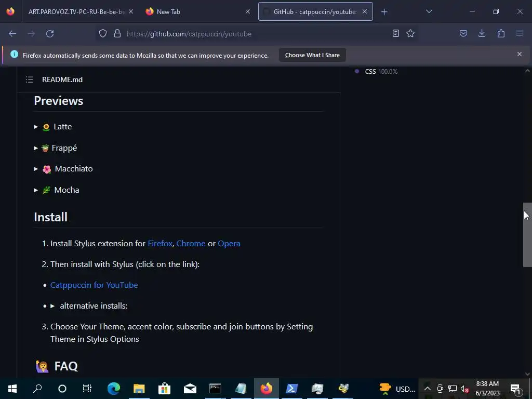
Task: Open Cortana circle icon on taskbar
Action: 62,389
